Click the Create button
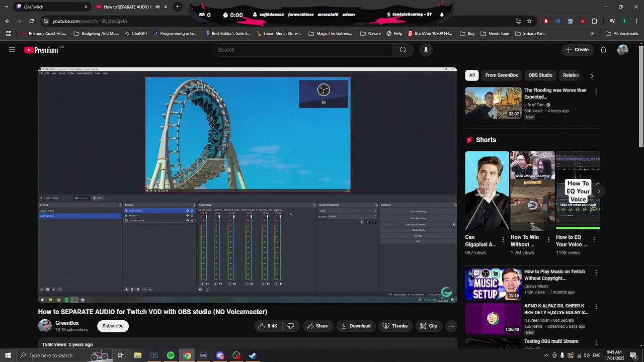This screenshot has width=644, height=362. click(x=577, y=50)
